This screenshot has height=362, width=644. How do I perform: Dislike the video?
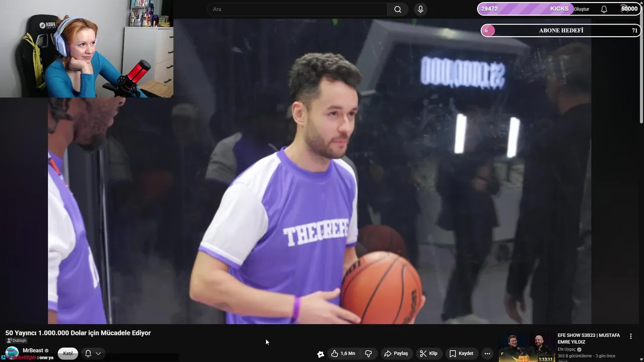[368, 353]
